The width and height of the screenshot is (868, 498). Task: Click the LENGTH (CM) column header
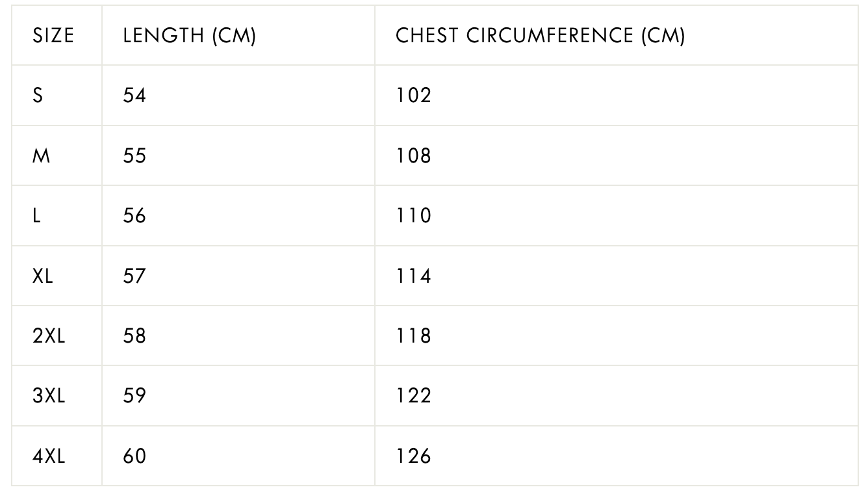(190, 36)
